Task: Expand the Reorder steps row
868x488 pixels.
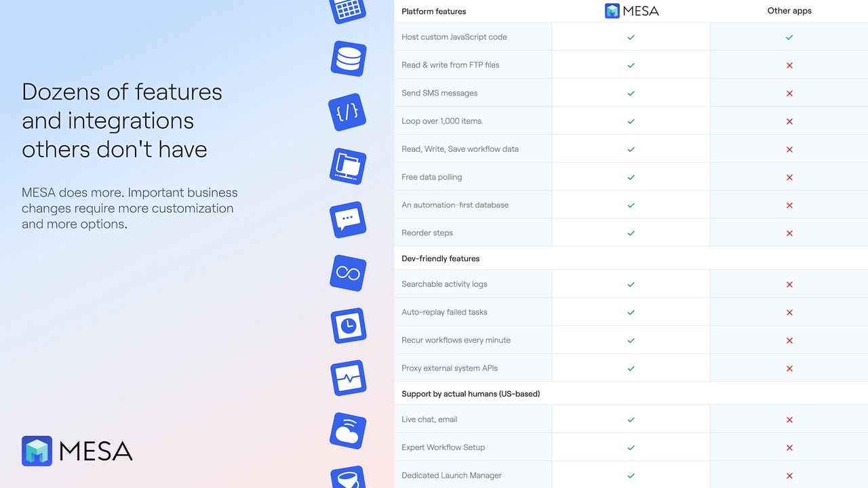Action: pyautogui.click(x=427, y=232)
